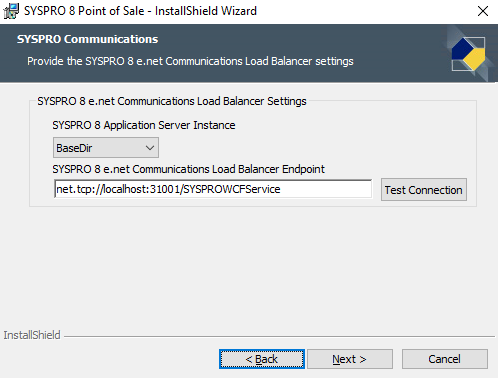Click the InstallShield brand text at bottom
This screenshot has height=378, width=498.
click(32, 335)
